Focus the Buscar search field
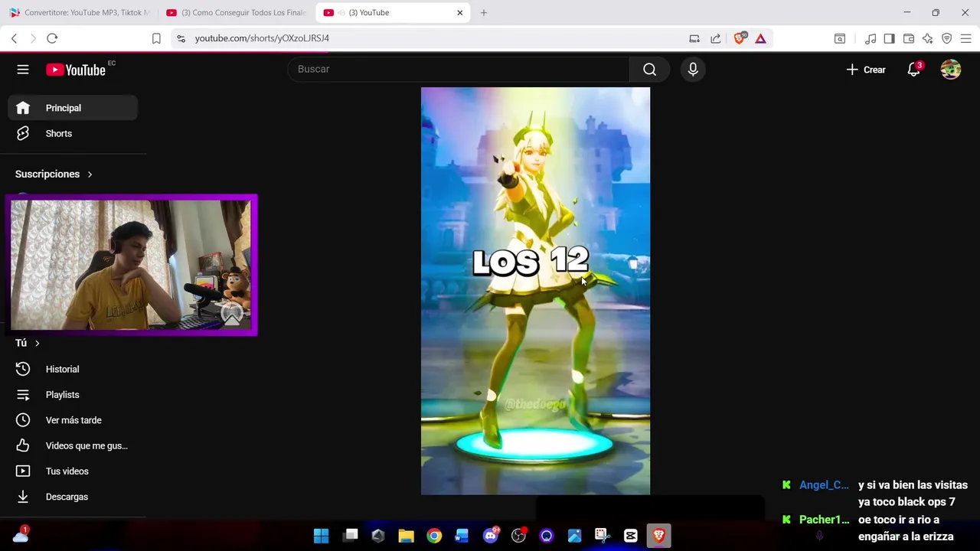The height and width of the screenshot is (551, 980). pyautogui.click(x=459, y=69)
